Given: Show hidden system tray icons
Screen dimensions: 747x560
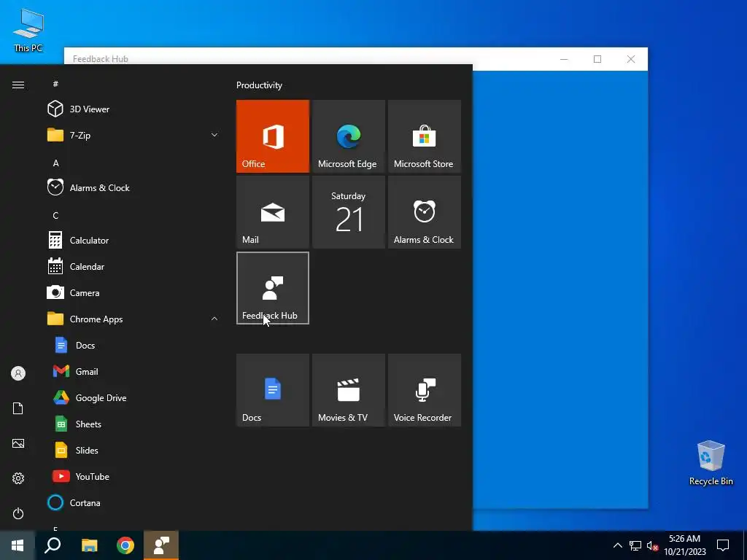Looking at the screenshot, I should (617, 545).
